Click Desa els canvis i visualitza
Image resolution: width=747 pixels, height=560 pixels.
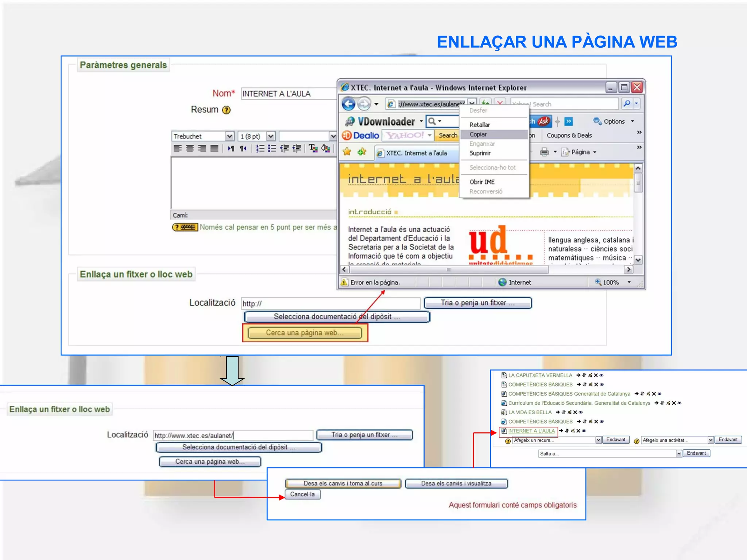coord(456,483)
